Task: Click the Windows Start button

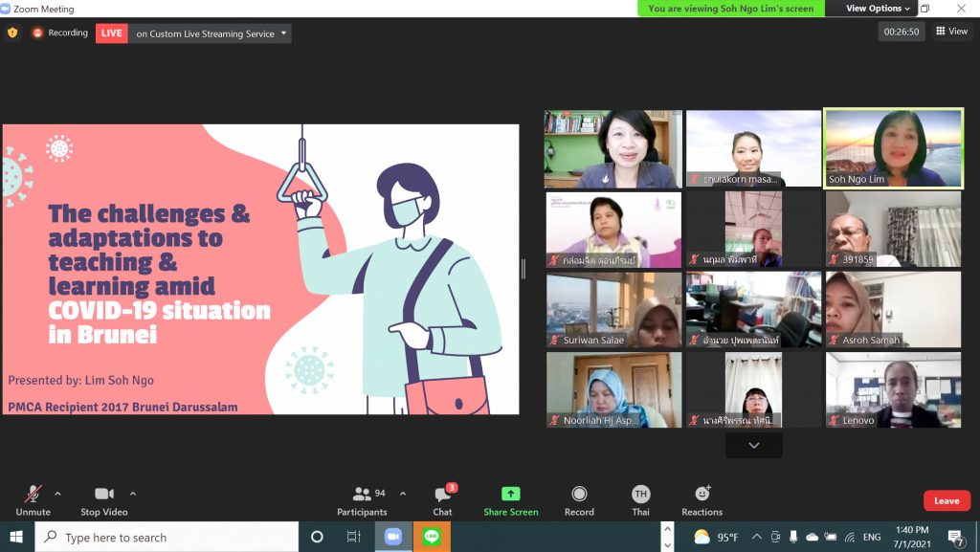Action: coord(16,537)
